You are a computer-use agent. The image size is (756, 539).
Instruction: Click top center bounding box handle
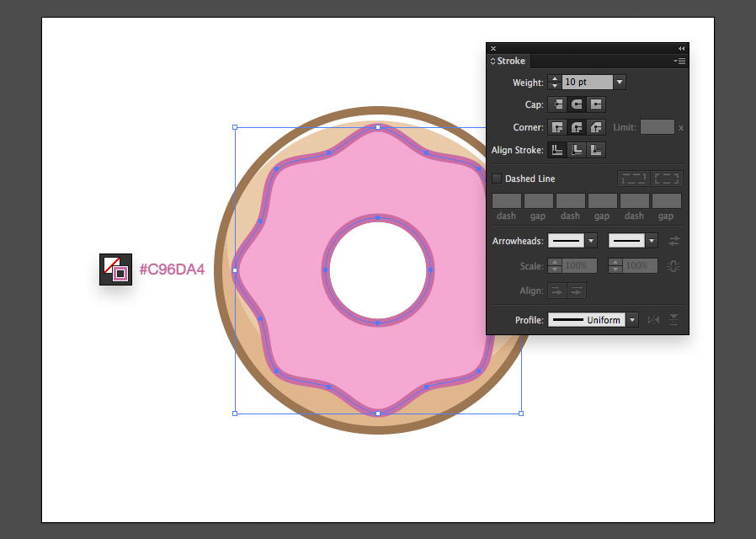coord(378,127)
